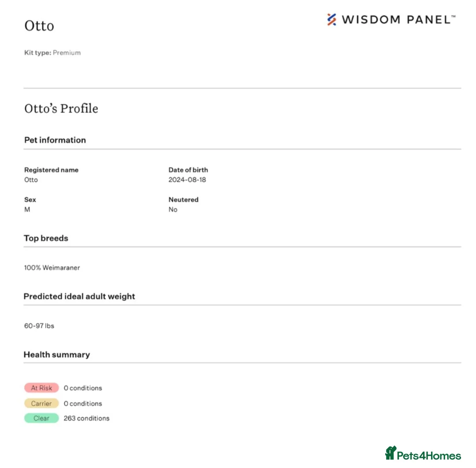Screen dimensions: 476x468
Task: Click the 100% Weimaraner breed result
Action: coord(52,268)
